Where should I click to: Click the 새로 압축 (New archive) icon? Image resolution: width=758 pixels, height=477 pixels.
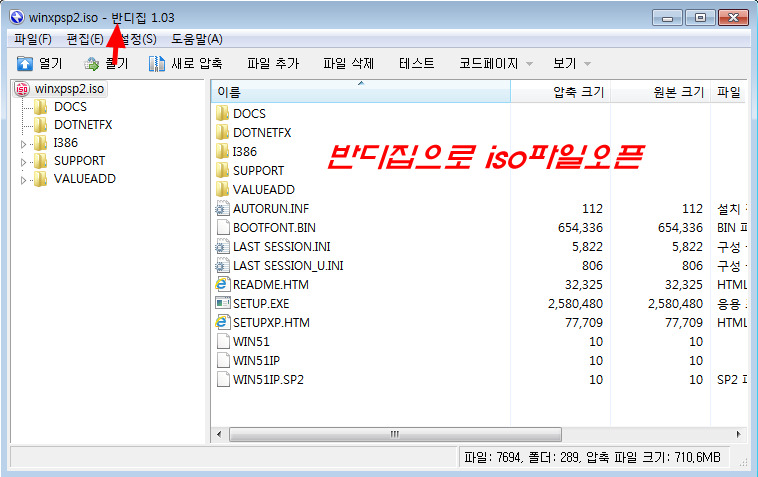[x=157, y=63]
